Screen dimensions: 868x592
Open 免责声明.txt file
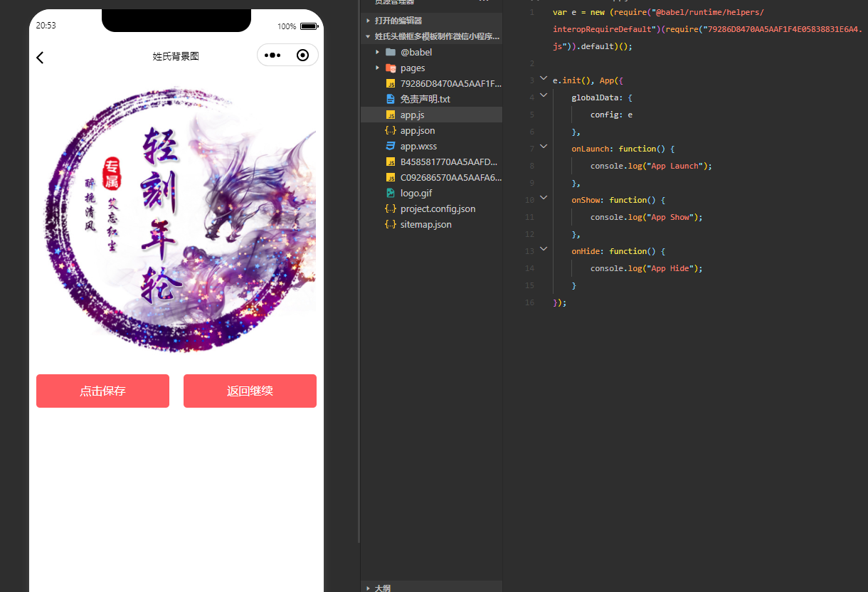coord(425,99)
